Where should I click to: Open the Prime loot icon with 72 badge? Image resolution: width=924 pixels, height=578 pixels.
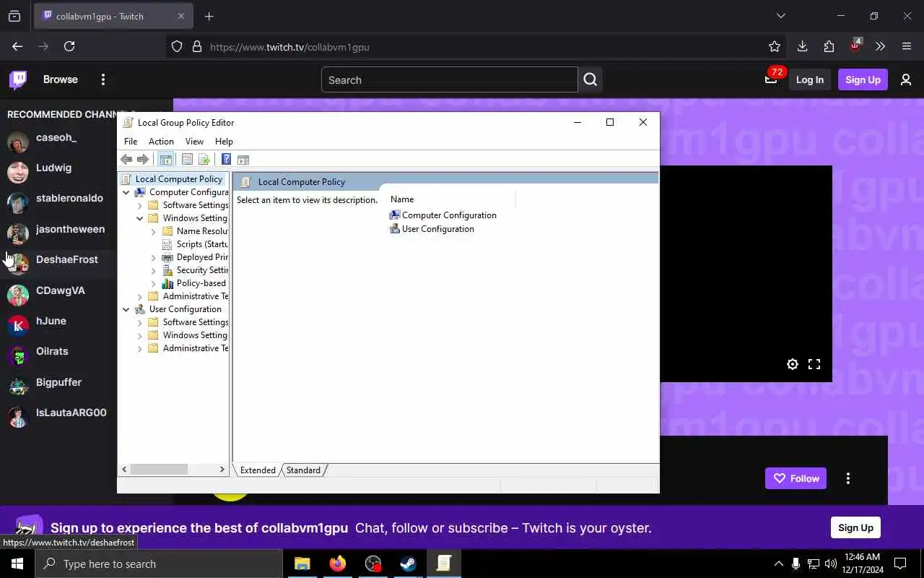(771, 79)
